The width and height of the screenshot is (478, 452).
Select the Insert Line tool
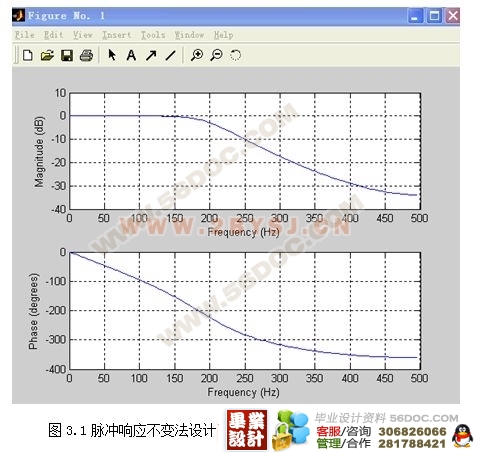(x=170, y=55)
